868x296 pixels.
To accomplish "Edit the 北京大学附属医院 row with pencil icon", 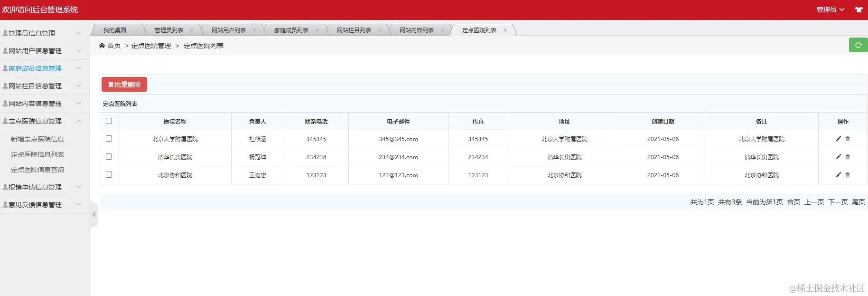I will [x=839, y=139].
